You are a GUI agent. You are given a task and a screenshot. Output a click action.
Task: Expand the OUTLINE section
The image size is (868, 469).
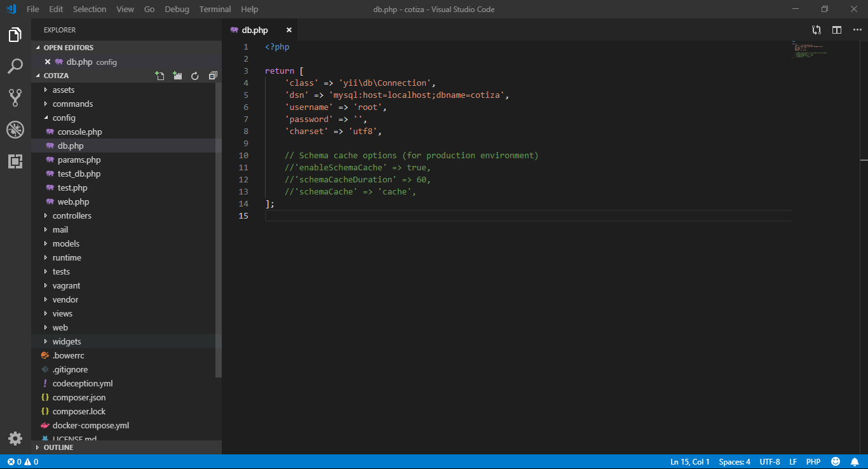click(58, 447)
